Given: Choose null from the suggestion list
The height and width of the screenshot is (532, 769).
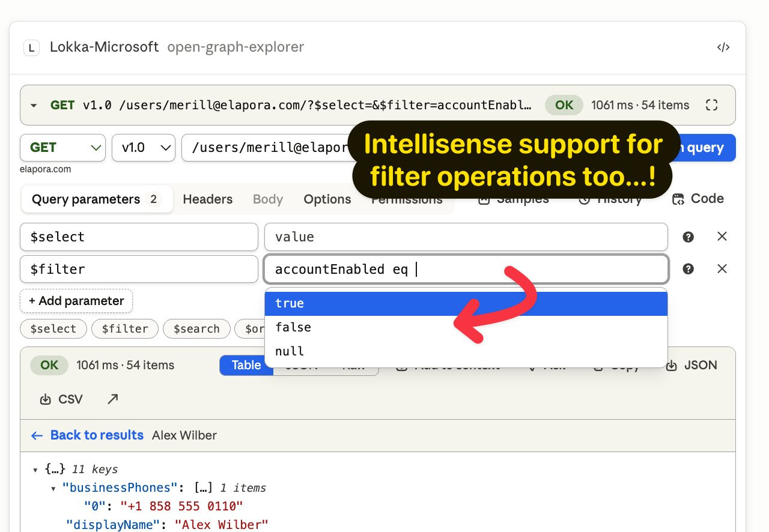Looking at the screenshot, I should coord(466,351).
